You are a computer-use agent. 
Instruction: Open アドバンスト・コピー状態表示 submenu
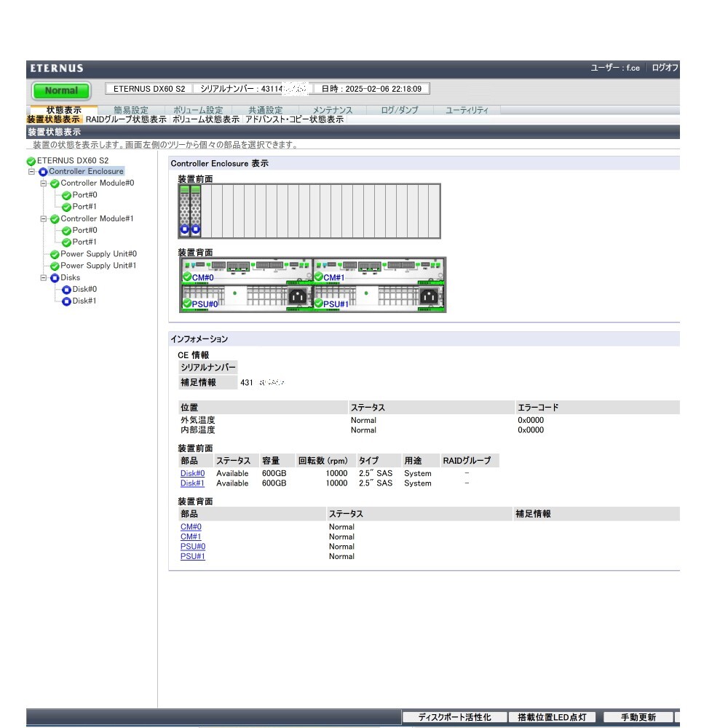click(294, 119)
